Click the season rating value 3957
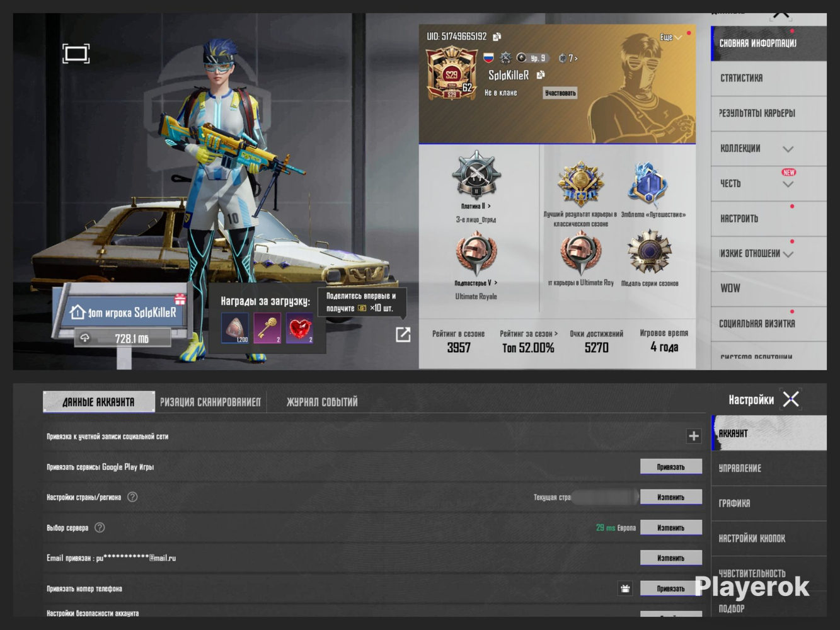Screen dimensions: 840x630 (459, 348)
